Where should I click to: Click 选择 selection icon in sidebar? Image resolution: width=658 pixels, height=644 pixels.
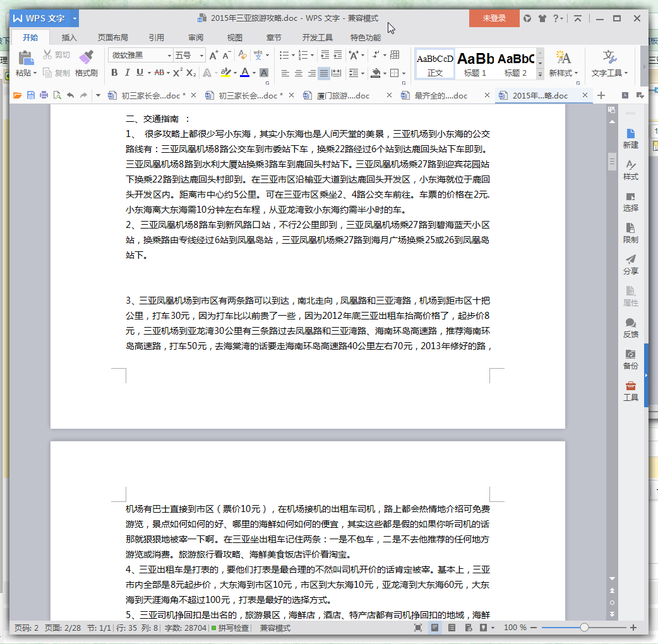click(x=631, y=202)
